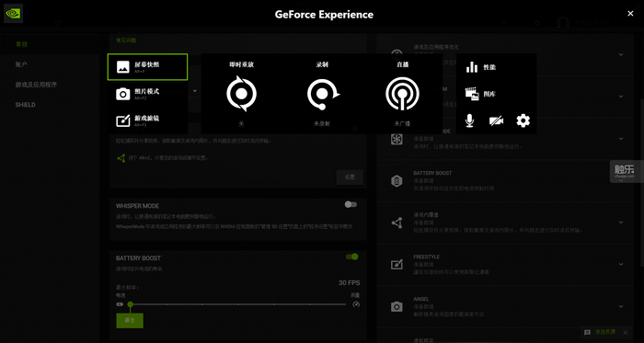This screenshot has width=644, height=343.
Task: Toggle the WHISPER MODE switch
Action: pyautogui.click(x=351, y=204)
